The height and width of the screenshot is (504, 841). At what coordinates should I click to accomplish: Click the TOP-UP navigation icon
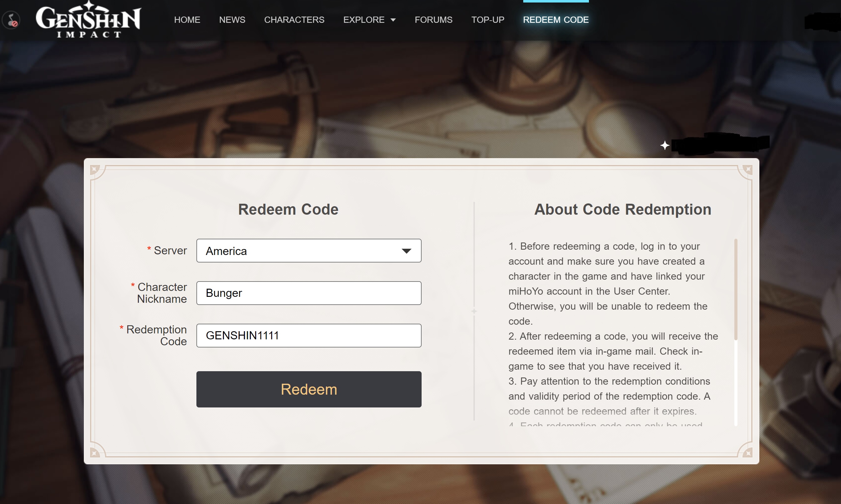488,20
